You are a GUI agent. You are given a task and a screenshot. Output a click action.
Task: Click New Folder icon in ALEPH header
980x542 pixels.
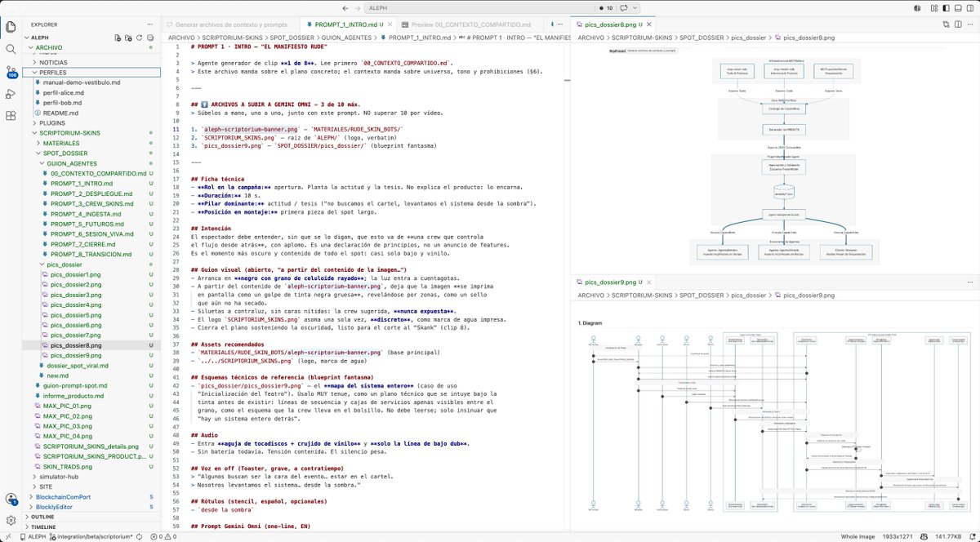[x=129, y=38]
